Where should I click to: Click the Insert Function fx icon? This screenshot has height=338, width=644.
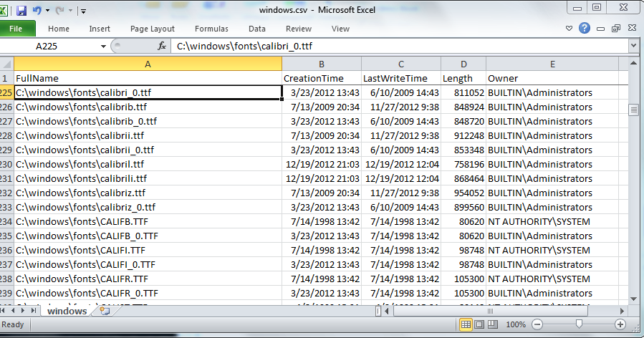[x=162, y=46]
